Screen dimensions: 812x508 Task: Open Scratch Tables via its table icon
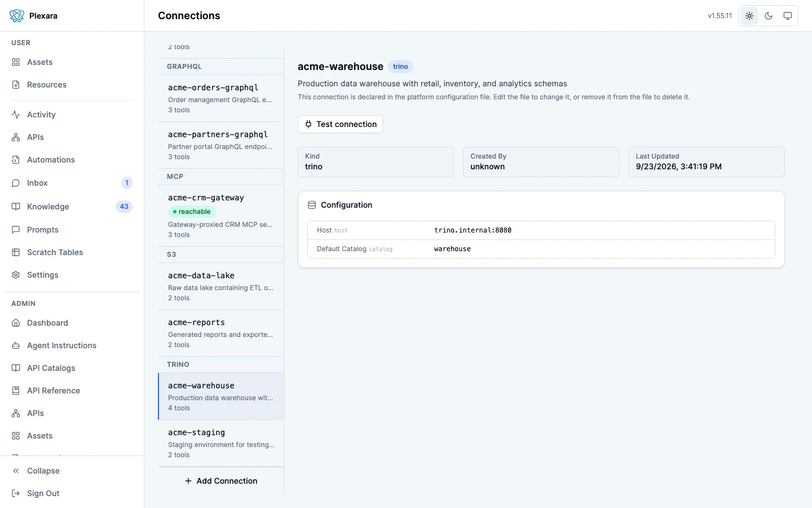[16, 252]
